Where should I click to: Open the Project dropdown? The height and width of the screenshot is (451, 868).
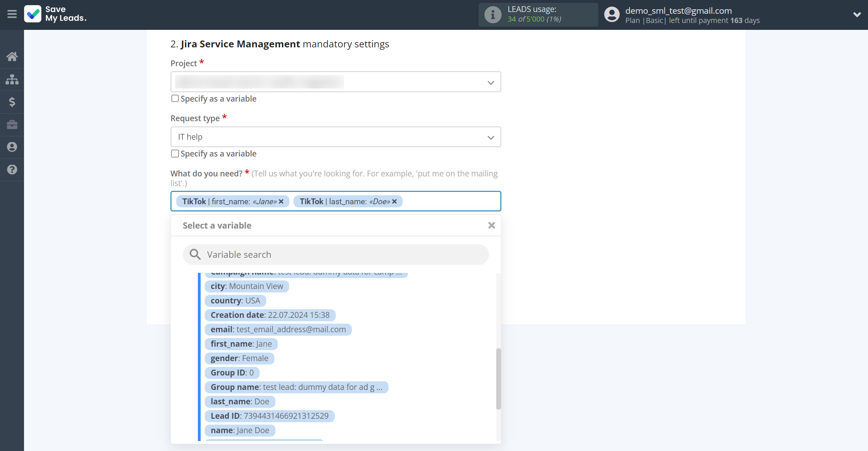[x=336, y=82]
